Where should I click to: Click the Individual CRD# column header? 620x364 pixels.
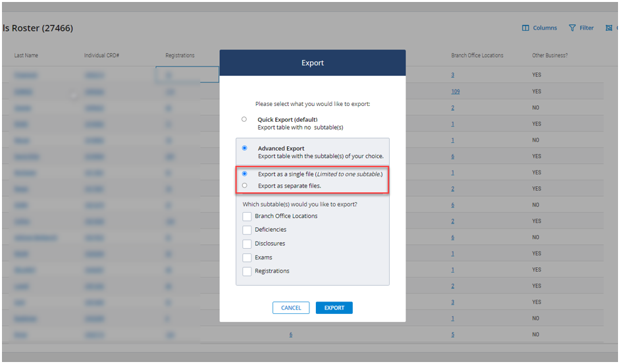tap(101, 55)
